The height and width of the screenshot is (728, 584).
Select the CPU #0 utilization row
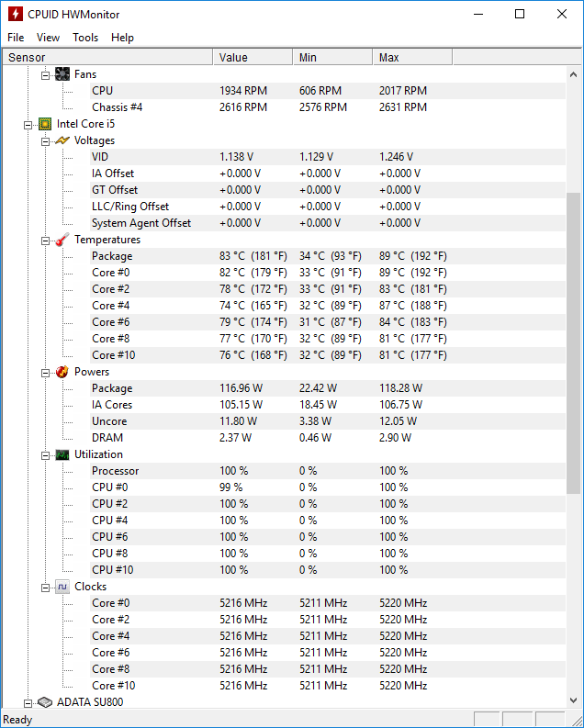coord(328,487)
